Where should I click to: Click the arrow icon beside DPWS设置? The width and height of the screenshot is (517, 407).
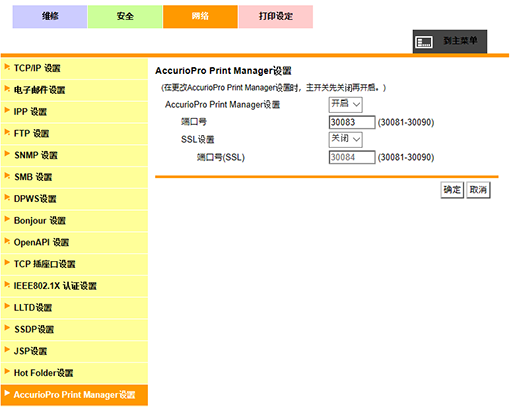pos(7,198)
